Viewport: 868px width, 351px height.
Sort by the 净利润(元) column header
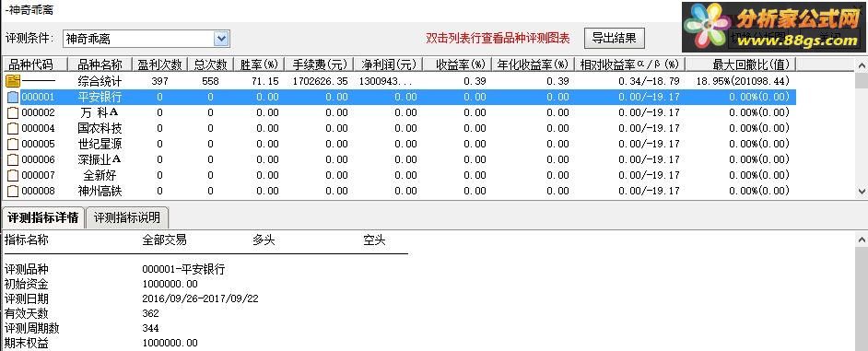(388, 64)
